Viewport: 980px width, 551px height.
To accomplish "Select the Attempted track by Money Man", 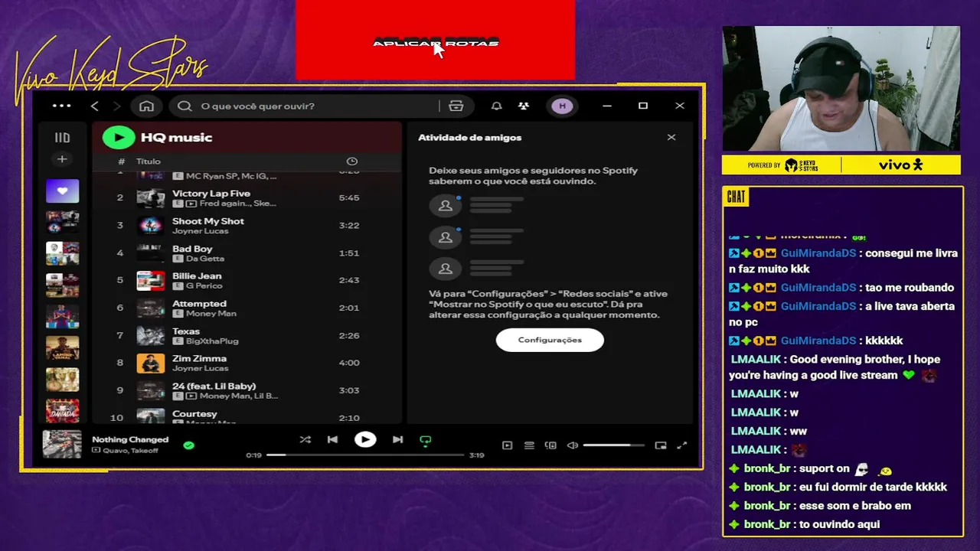I will pos(247,308).
